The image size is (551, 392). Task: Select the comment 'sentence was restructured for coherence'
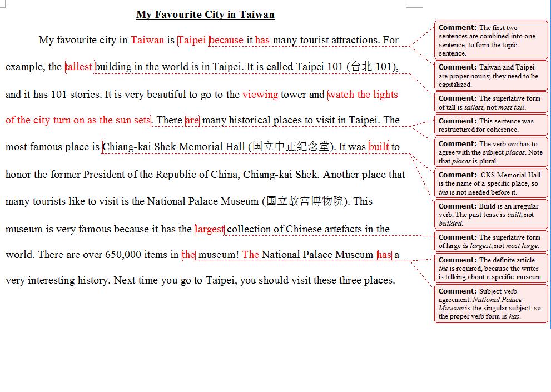tap(491, 125)
